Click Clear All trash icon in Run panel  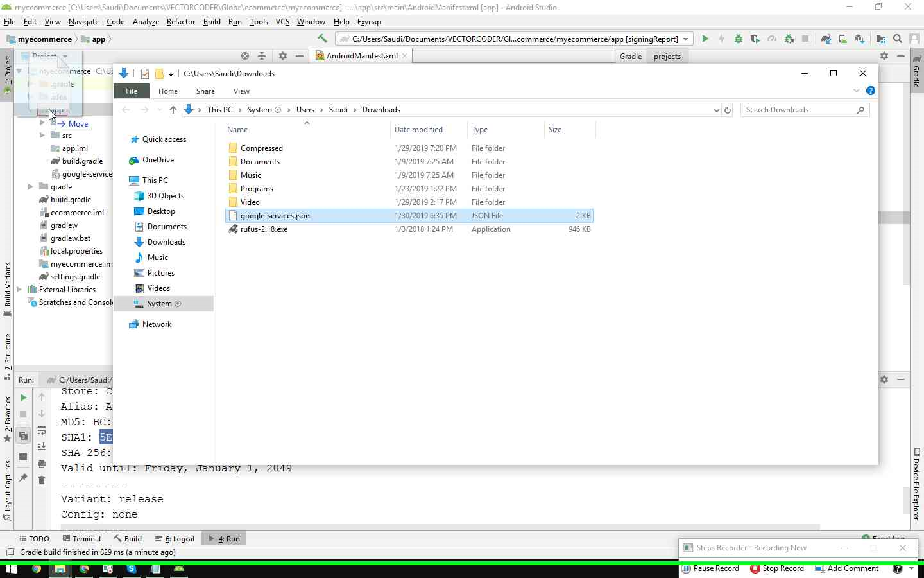[42, 480]
